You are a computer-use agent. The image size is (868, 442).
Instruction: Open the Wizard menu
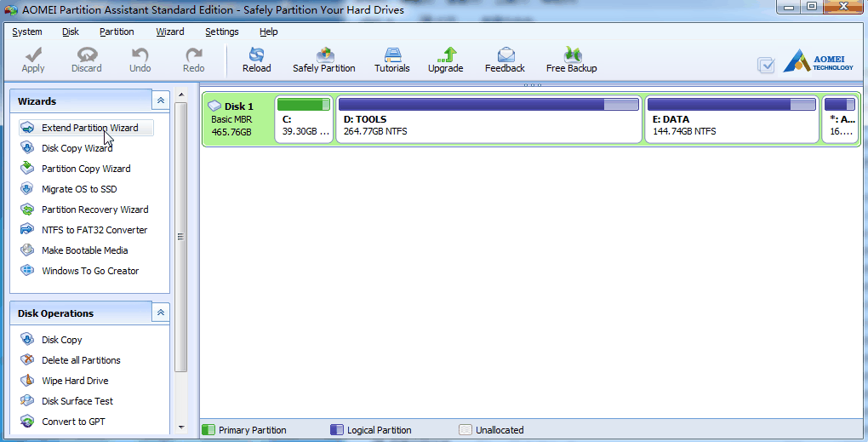pyautogui.click(x=170, y=32)
